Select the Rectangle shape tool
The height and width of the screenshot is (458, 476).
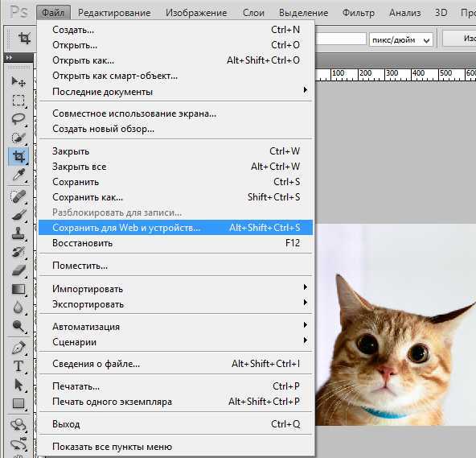coord(18,403)
